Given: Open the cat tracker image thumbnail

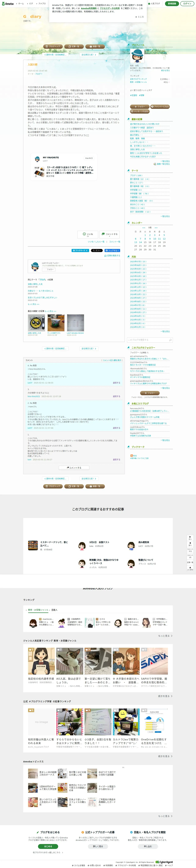Looking at the screenshot, I should coord(36,323).
